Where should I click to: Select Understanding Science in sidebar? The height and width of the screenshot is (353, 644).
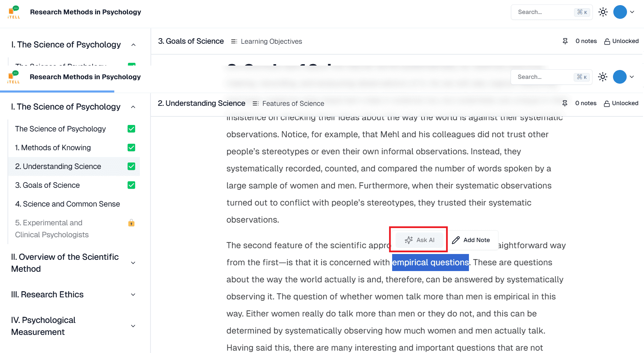pyautogui.click(x=58, y=166)
